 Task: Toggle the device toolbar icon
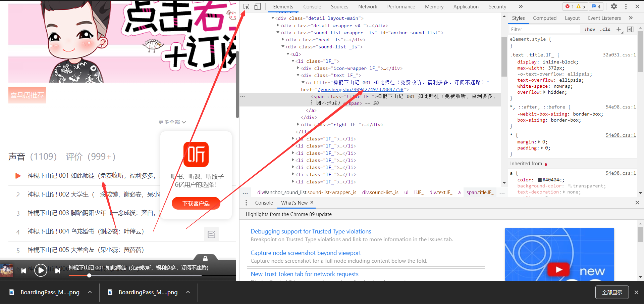[257, 6]
